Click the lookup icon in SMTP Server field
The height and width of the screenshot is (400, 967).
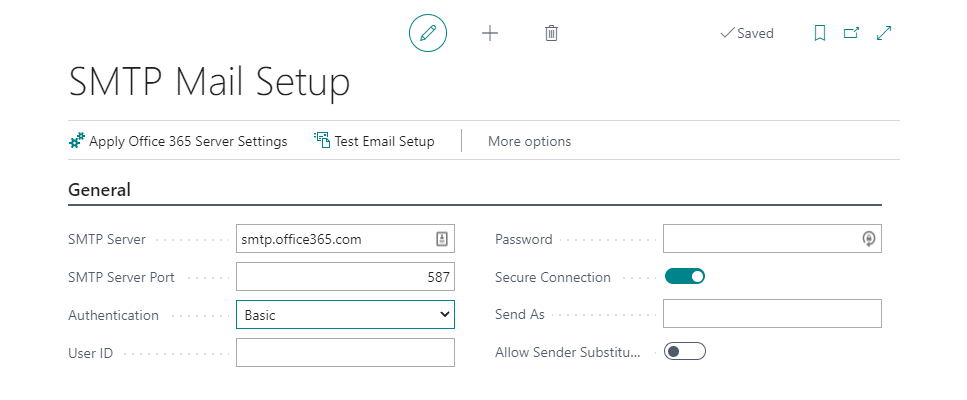(442, 239)
